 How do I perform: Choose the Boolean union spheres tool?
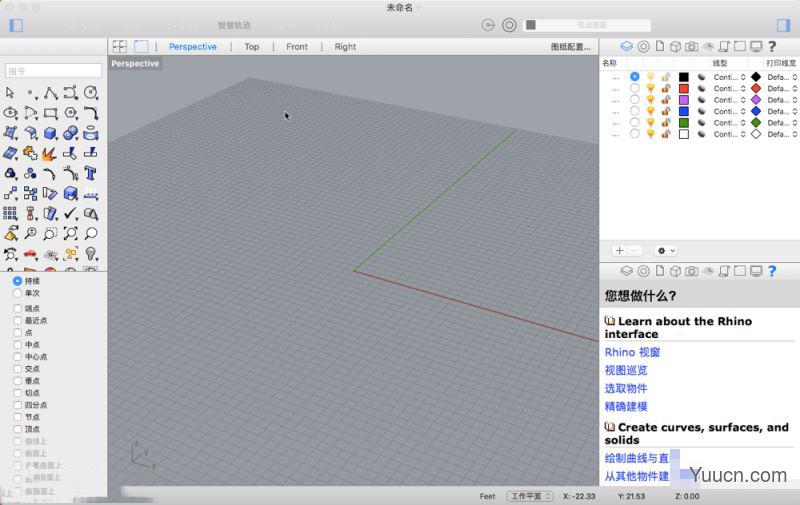pos(71,133)
